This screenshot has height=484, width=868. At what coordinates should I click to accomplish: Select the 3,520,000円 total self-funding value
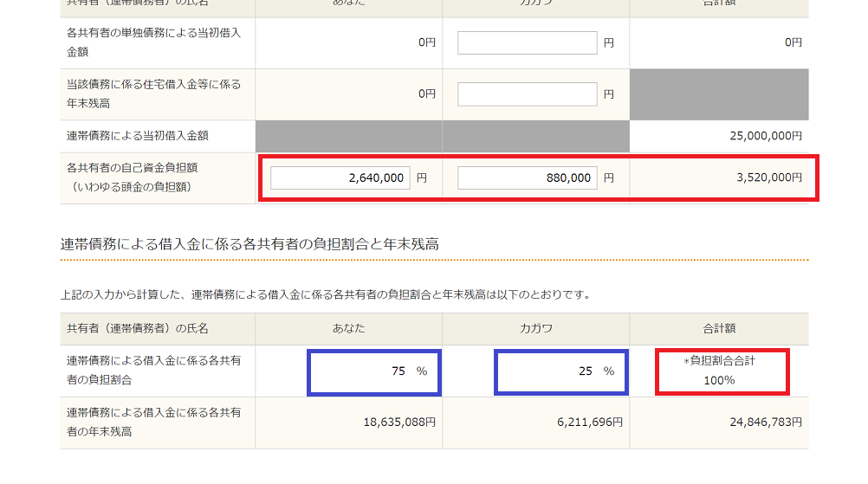769,177
